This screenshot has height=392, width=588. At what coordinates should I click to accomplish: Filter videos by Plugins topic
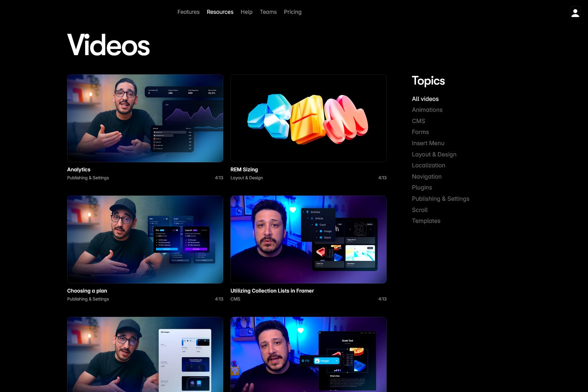pyautogui.click(x=422, y=187)
